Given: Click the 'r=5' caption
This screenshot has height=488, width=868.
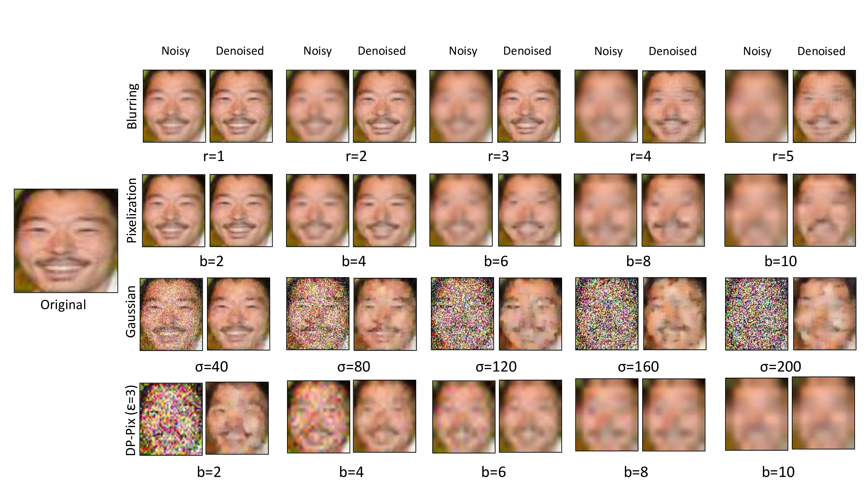Looking at the screenshot, I should (783, 156).
